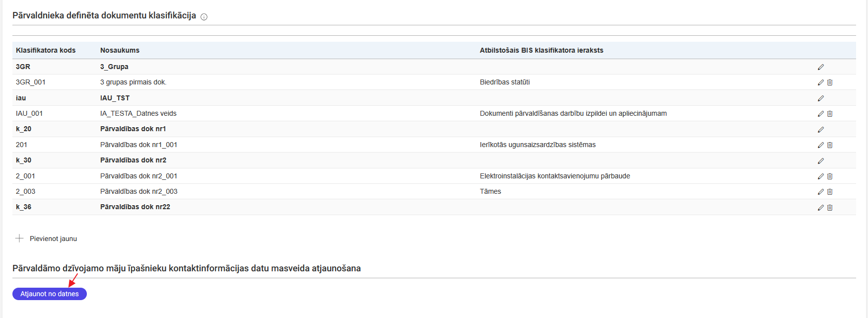Remove the IAU_001 row with trash icon
Viewport: 868px width, 318px height.
tap(830, 114)
